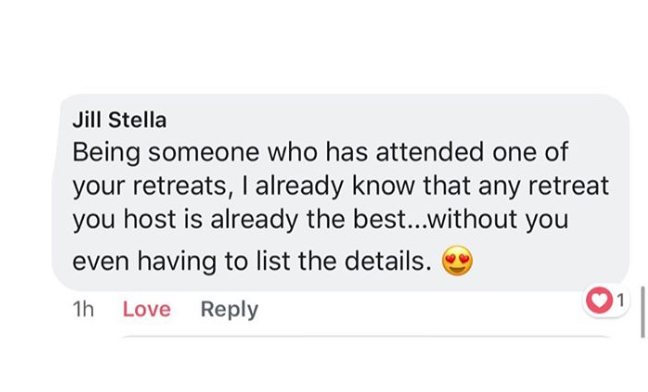Screen dimensions: 648x392
Task: Click the word 'details.' before the emoji
Action: pos(388,261)
